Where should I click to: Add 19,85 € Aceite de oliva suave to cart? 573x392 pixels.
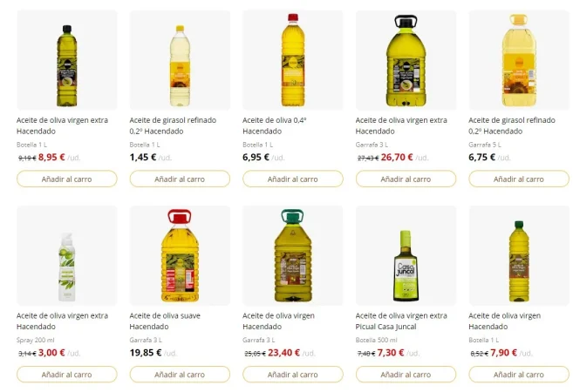[180, 375]
